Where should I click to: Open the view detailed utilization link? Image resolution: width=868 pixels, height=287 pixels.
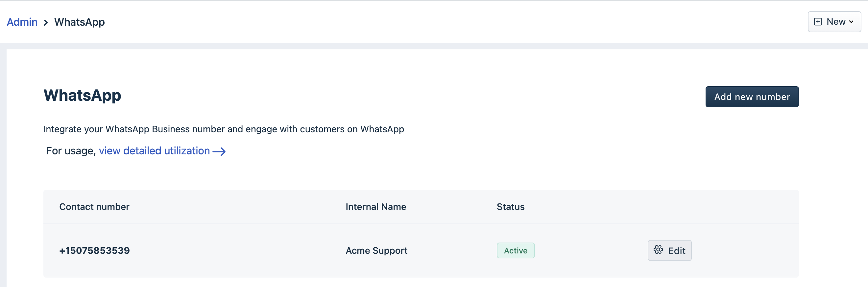click(x=154, y=151)
